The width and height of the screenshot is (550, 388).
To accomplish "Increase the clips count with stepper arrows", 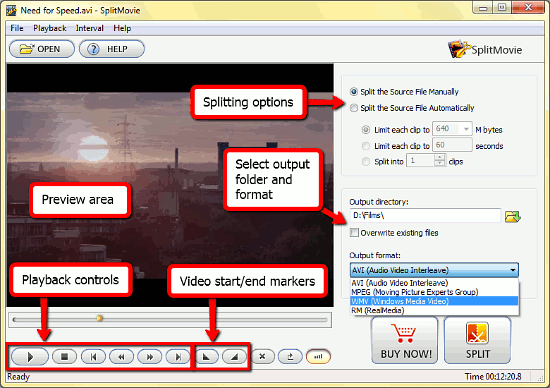I will point(440,158).
